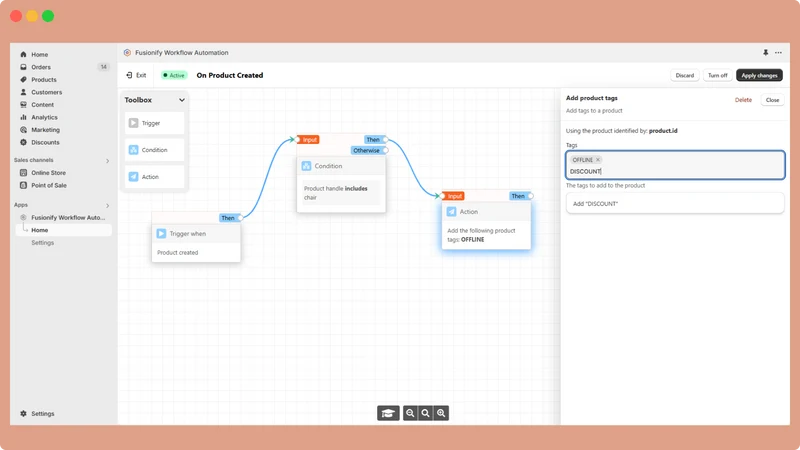800x450 pixels.
Task: Click the Discard button
Action: (684, 75)
